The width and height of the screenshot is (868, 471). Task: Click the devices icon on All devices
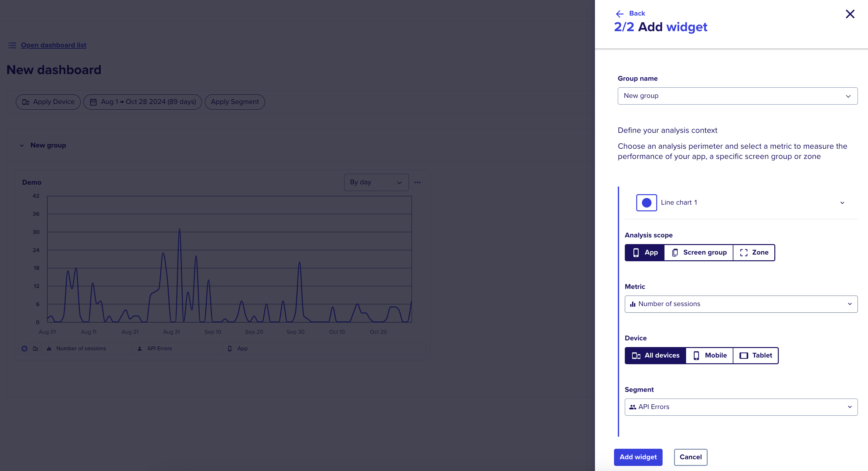(x=636, y=356)
